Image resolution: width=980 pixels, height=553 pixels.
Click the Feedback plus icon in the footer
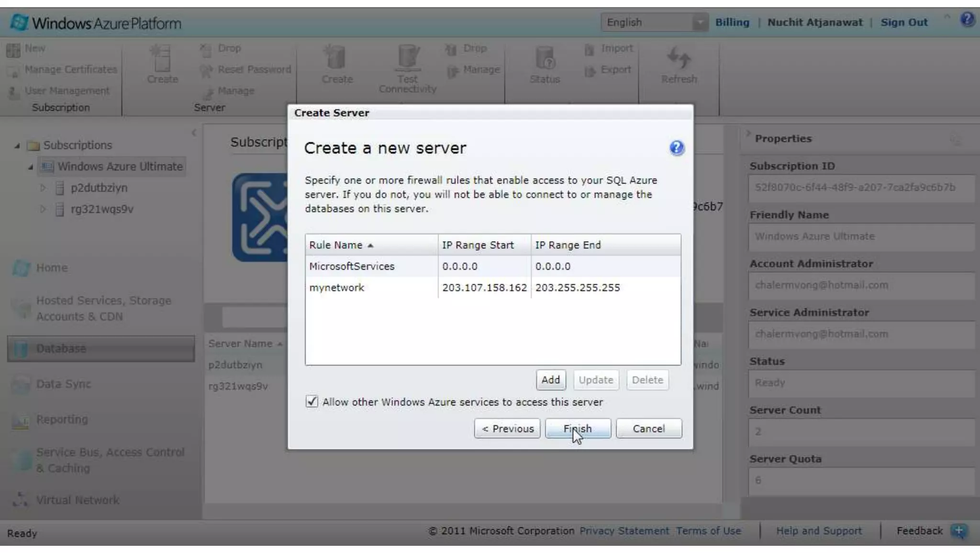tap(959, 530)
